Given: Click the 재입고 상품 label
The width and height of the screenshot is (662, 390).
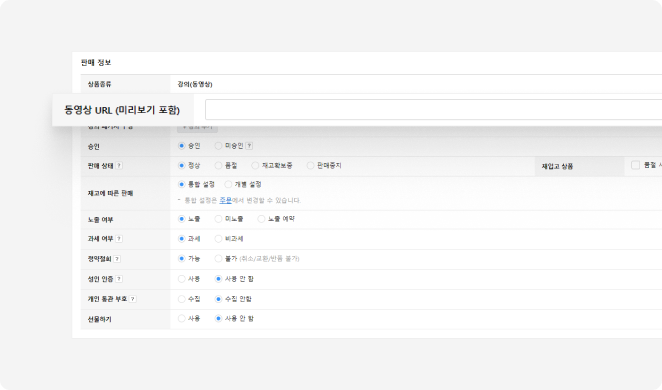Looking at the screenshot, I should (x=557, y=166).
